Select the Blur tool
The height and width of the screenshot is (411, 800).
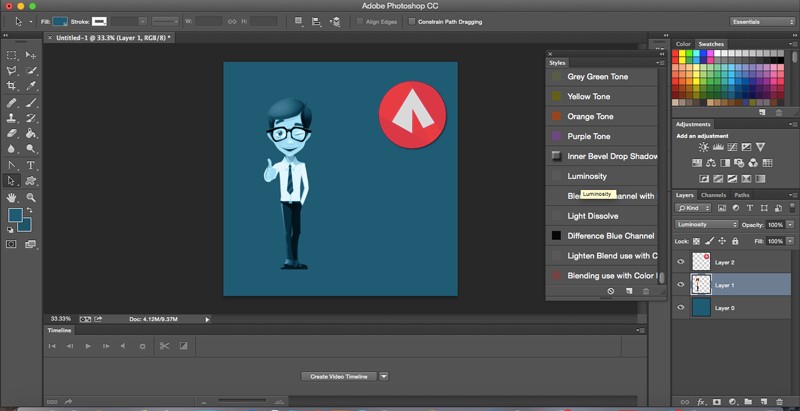(x=11, y=149)
